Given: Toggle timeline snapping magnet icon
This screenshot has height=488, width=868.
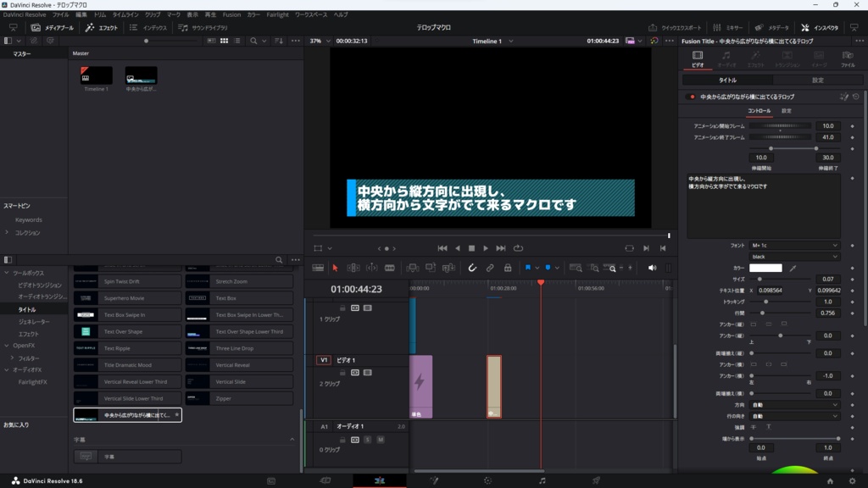Looking at the screenshot, I should pyautogui.click(x=471, y=268).
